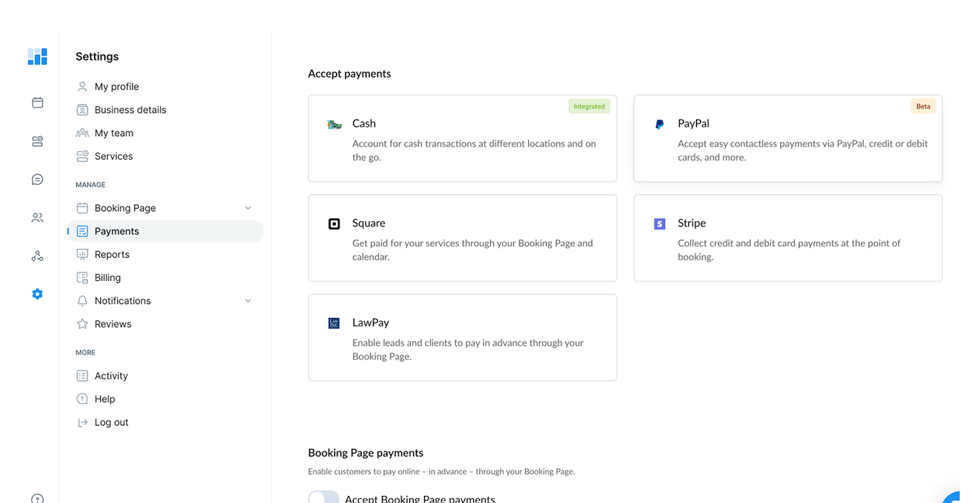980x503 pixels.
Task: Open the messages chat bubble icon
Action: pos(37,180)
